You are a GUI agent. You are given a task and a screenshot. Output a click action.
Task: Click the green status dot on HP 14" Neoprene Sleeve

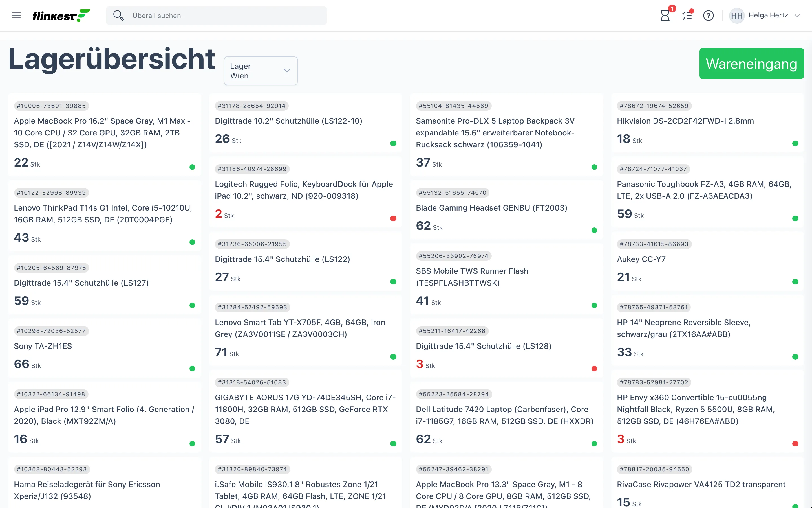[795, 357]
